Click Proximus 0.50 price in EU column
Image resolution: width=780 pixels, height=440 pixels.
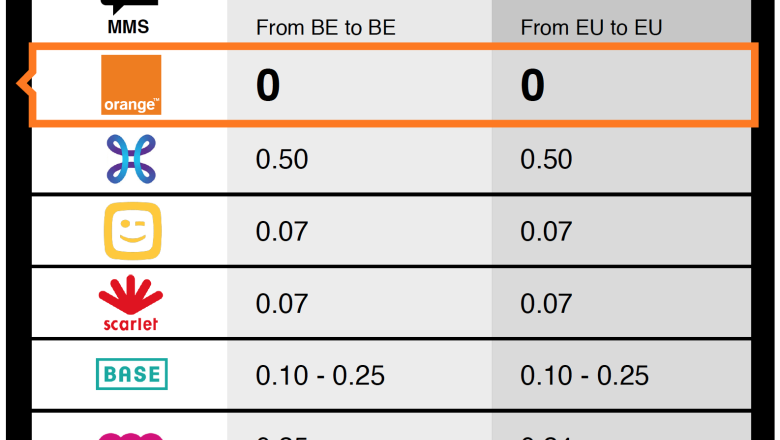click(x=546, y=159)
